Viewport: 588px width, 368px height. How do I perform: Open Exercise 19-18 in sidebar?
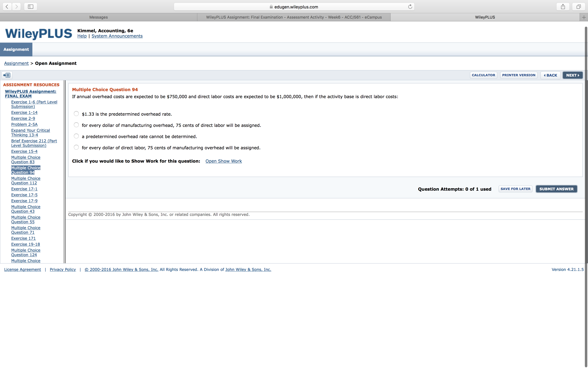coord(26,244)
